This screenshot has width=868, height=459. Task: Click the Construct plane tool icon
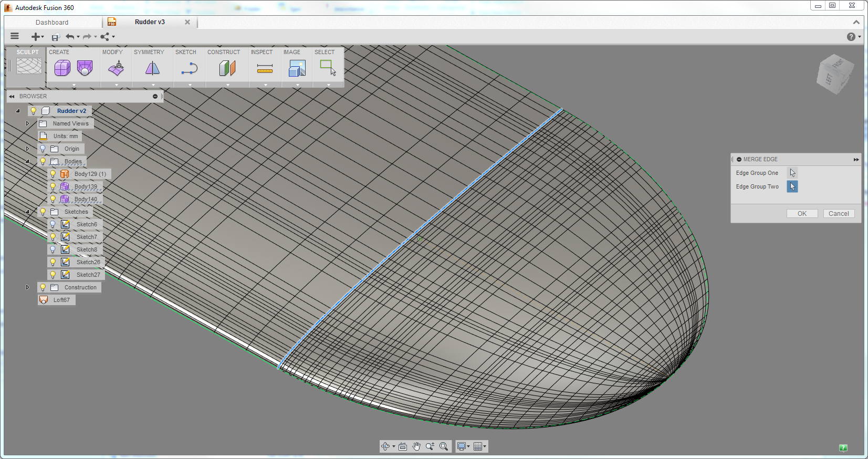[x=227, y=68]
